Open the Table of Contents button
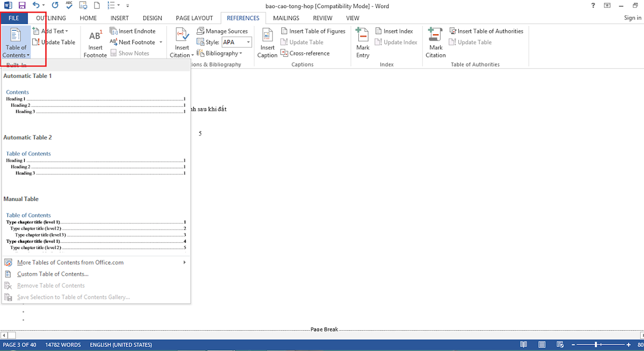 tap(16, 43)
